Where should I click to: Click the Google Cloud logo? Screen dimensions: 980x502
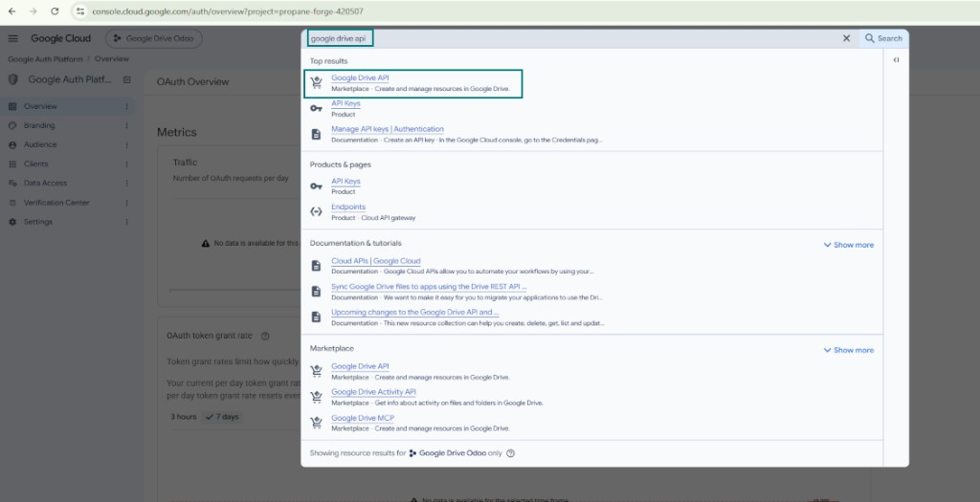60,38
